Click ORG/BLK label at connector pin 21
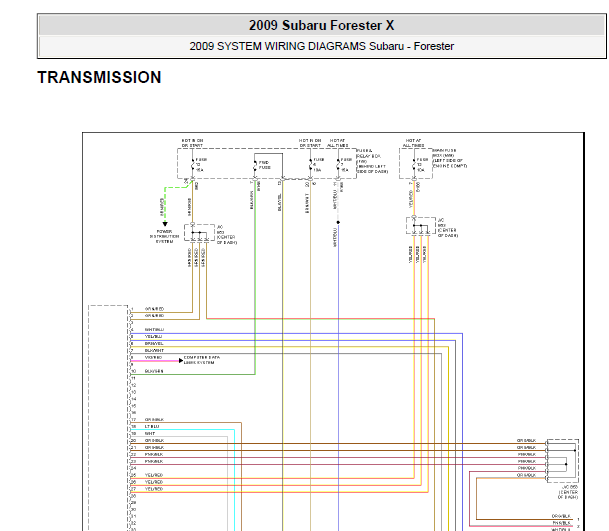This screenshot has width=609, height=531. (x=155, y=447)
